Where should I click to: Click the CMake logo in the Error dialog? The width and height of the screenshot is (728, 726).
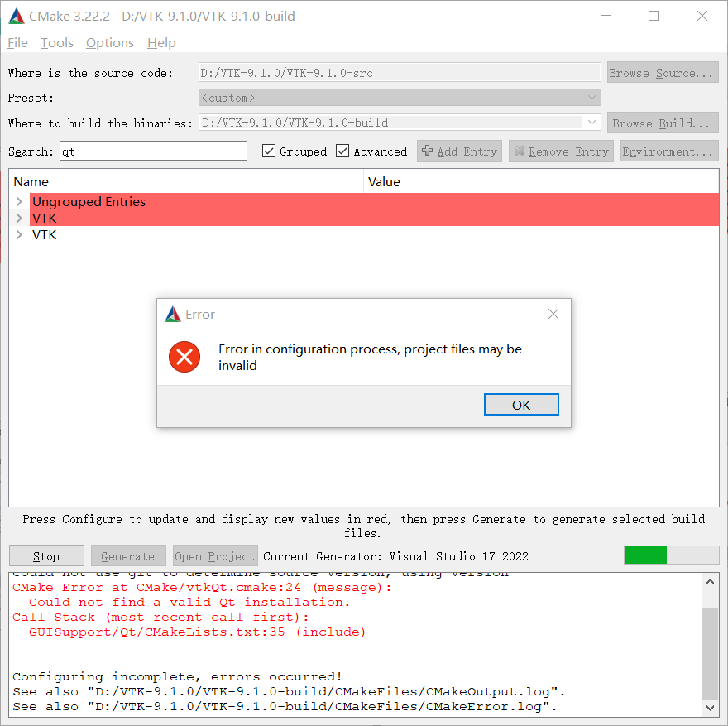click(x=173, y=314)
